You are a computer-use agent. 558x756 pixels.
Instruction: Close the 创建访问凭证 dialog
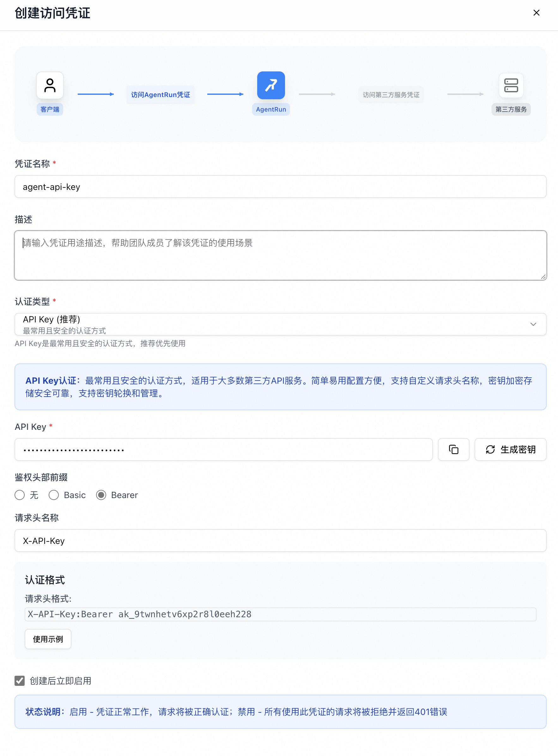pyautogui.click(x=537, y=13)
